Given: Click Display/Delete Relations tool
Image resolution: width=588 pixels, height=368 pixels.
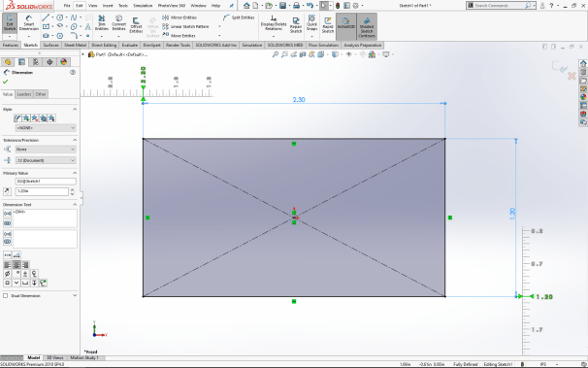Looking at the screenshot, I should point(274,23).
